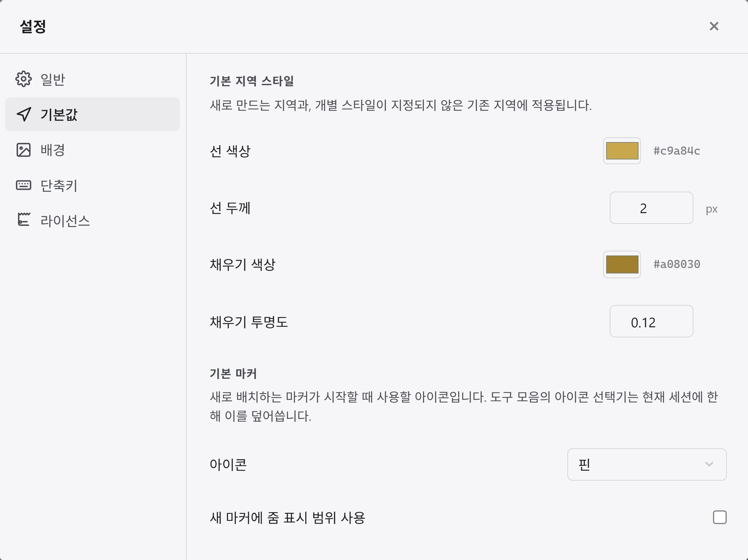Click the 새 마커에 줌 표시 범위 사용 label
The image size is (748, 560).
288,518
